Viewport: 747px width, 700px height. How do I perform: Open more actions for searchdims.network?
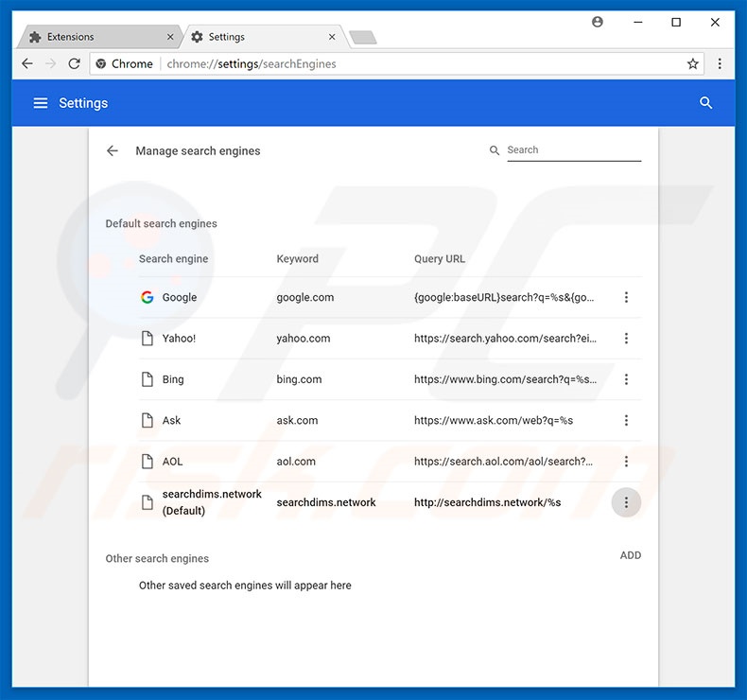pos(626,502)
